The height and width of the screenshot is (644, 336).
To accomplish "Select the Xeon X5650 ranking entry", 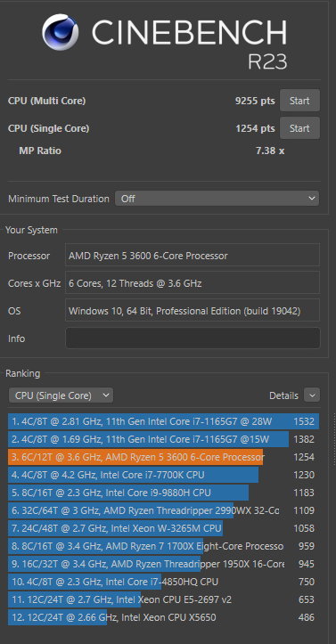I will [163, 617].
